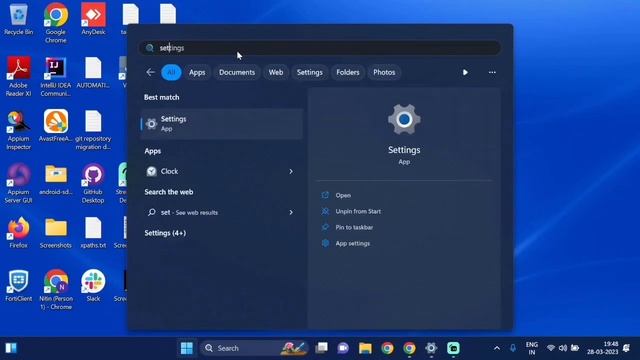The image size is (640, 360).
Task: Launch Google Chrome desktop shortcut
Action: click(x=56, y=23)
